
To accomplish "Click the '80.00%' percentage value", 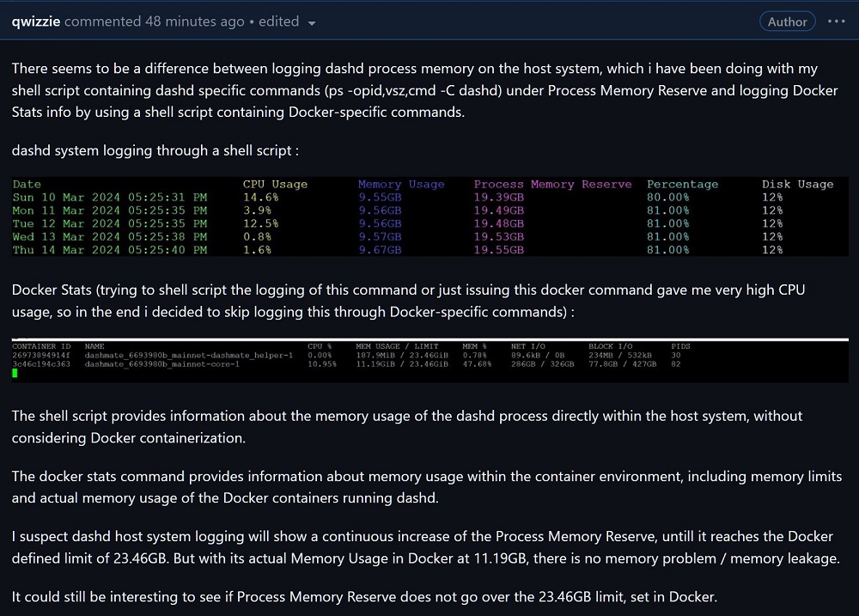I will (667, 198).
